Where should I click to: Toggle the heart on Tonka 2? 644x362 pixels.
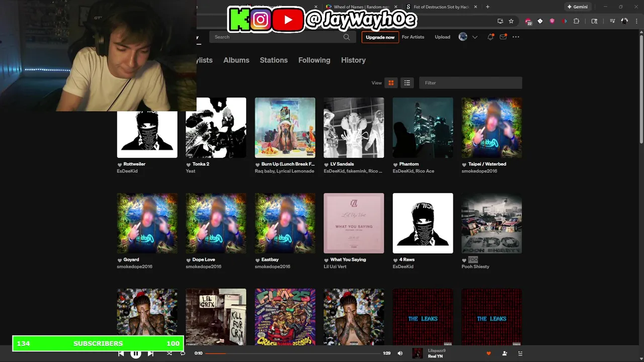point(188,164)
